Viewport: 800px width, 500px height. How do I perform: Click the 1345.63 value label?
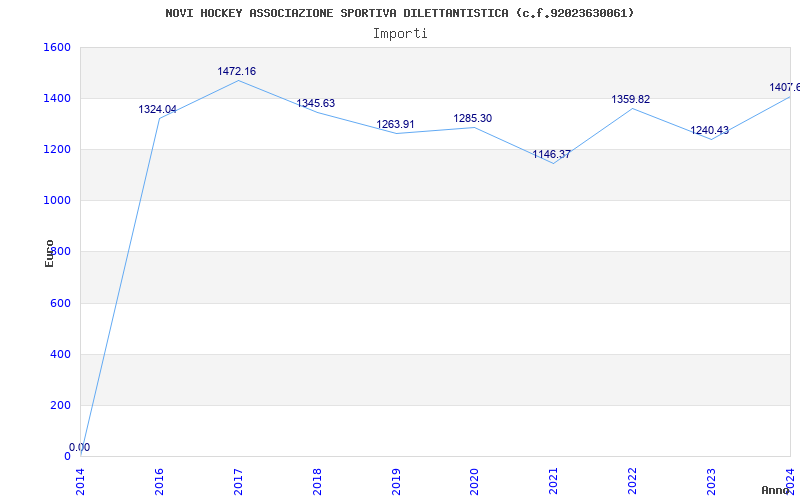tap(316, 104)
